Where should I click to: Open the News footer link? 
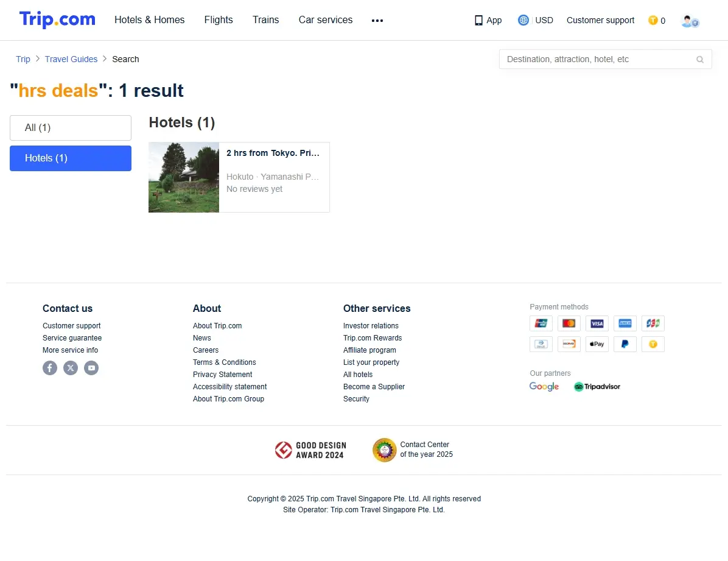point(202,338)
